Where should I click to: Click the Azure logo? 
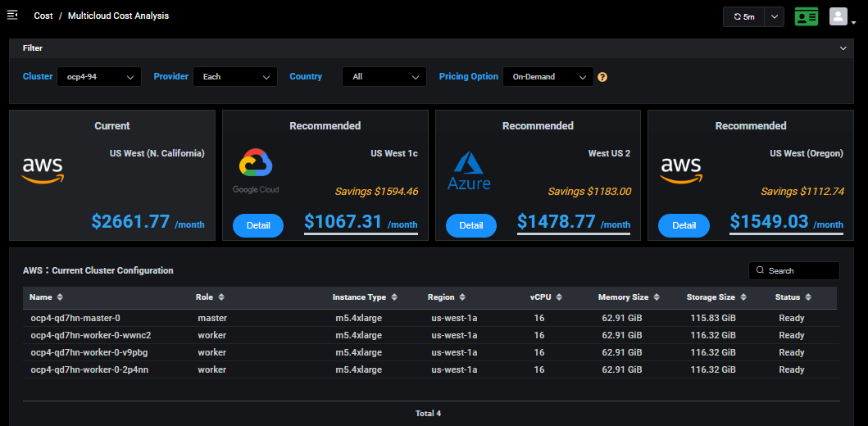(x=469, y=171)
